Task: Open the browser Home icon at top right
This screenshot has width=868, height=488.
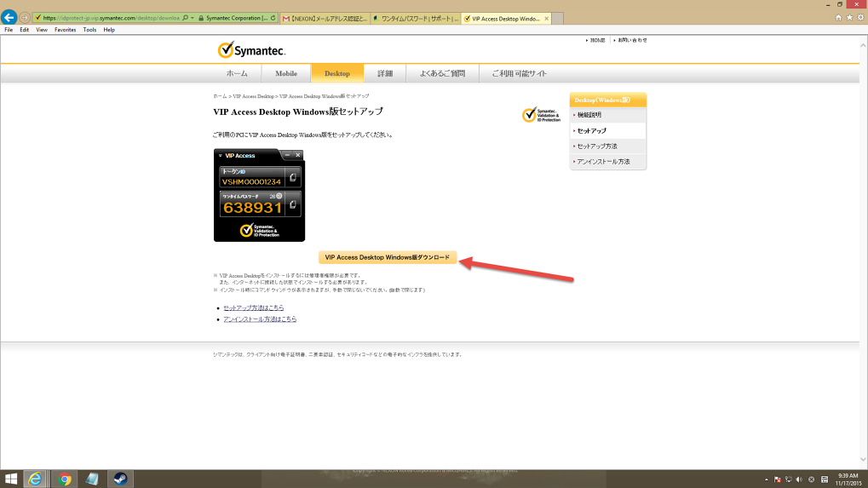Action: pyautogui.click(x=838, y=17)
